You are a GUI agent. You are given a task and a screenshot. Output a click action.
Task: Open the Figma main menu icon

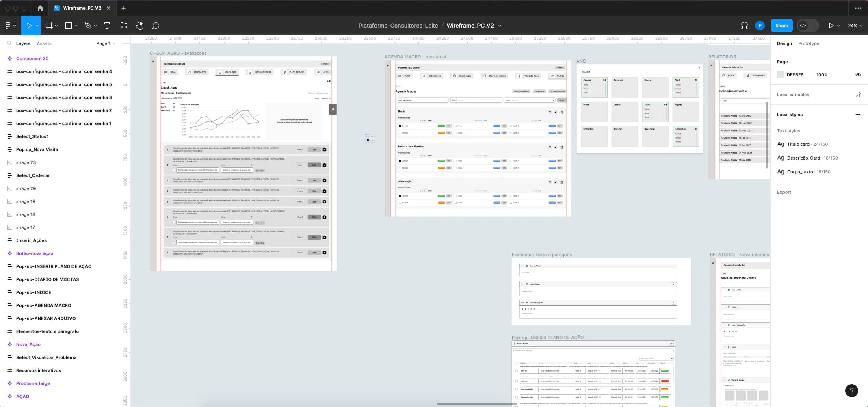coord(8,26)
